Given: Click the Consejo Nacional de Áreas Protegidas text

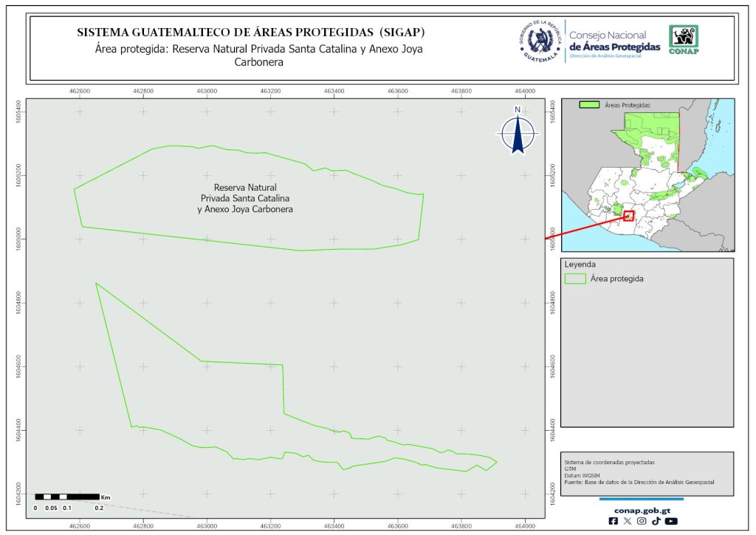Looking at the screenshot, I should [614, 41].
